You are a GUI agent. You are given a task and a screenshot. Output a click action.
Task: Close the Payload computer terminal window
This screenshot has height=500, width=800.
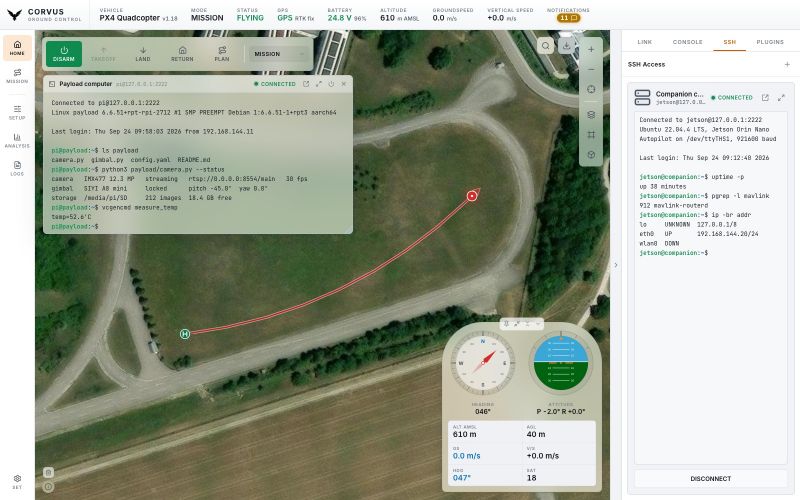click(344, 84)
